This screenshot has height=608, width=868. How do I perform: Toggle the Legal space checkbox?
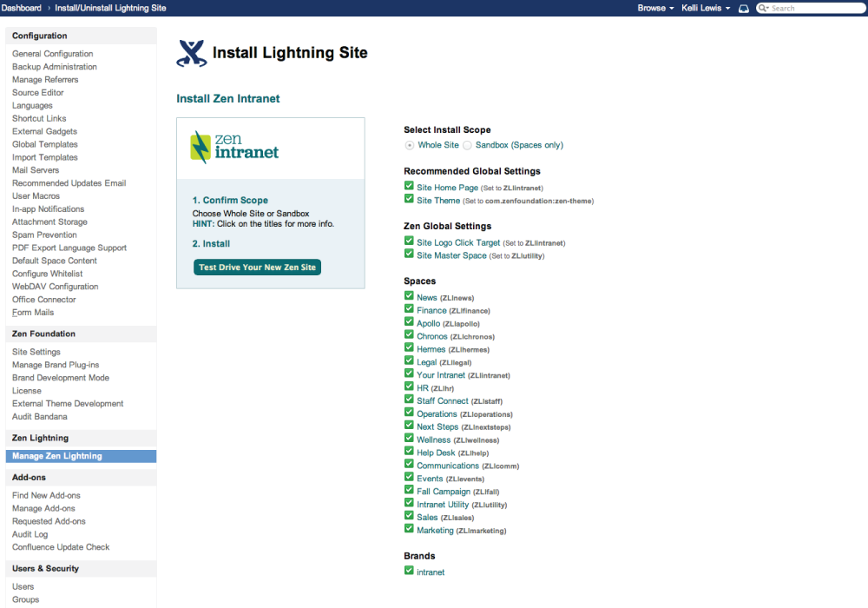[409, 360]
